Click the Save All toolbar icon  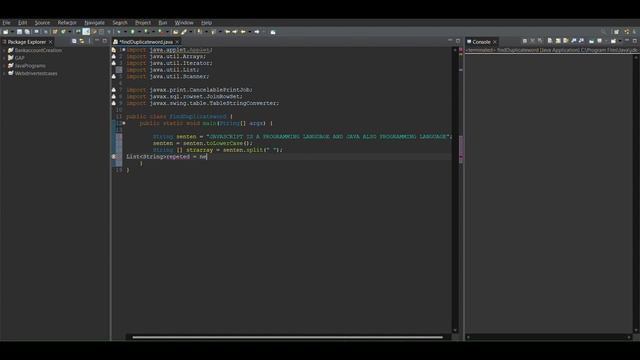click(x=27, y=32)
